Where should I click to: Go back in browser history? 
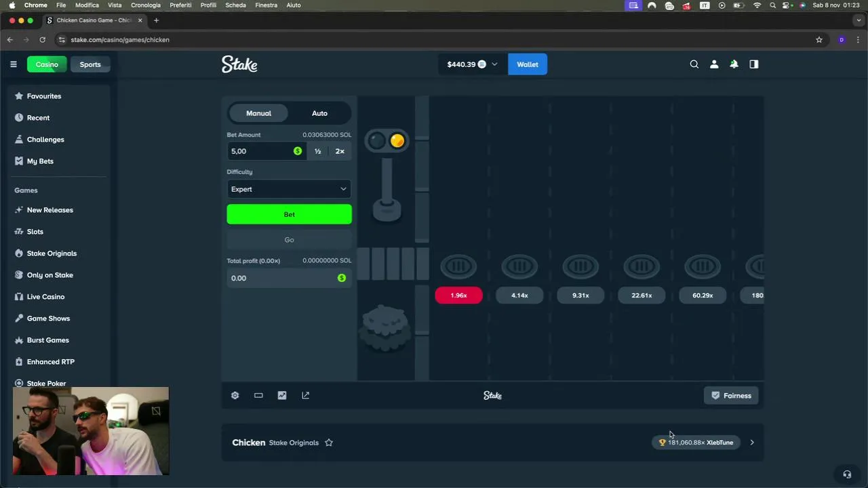point(10,40)
